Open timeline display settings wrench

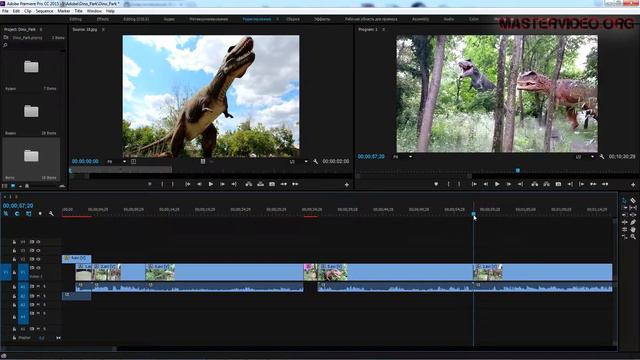(x=51, y=213)
